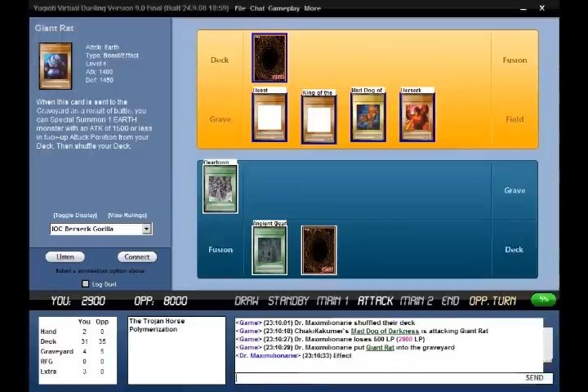Select the Attack phase
Screen dimensions: 588x392
(375, 301)
